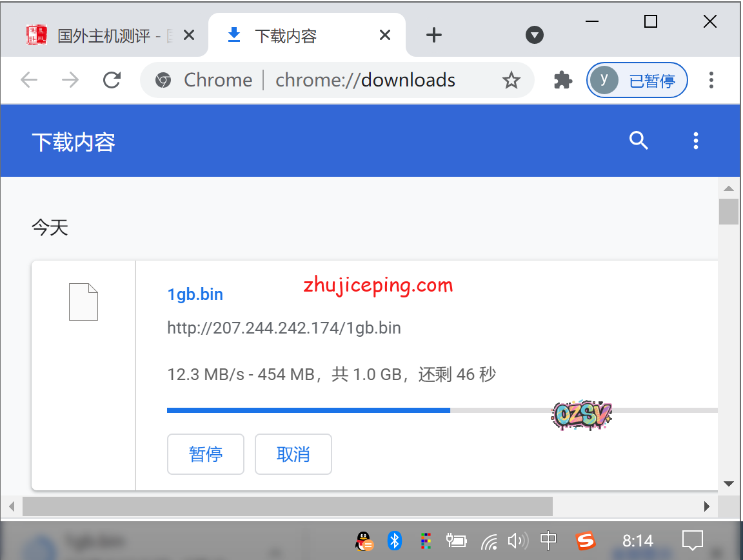Click the QQ penguin tray icon
This screenshot has height=560, width=743.
pyautogui.click(x=364, y=541)
